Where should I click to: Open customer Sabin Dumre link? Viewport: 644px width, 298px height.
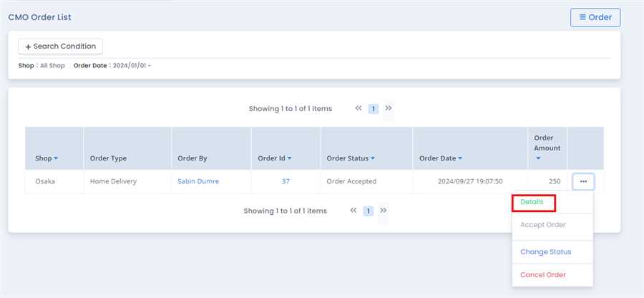pos(198,182)
